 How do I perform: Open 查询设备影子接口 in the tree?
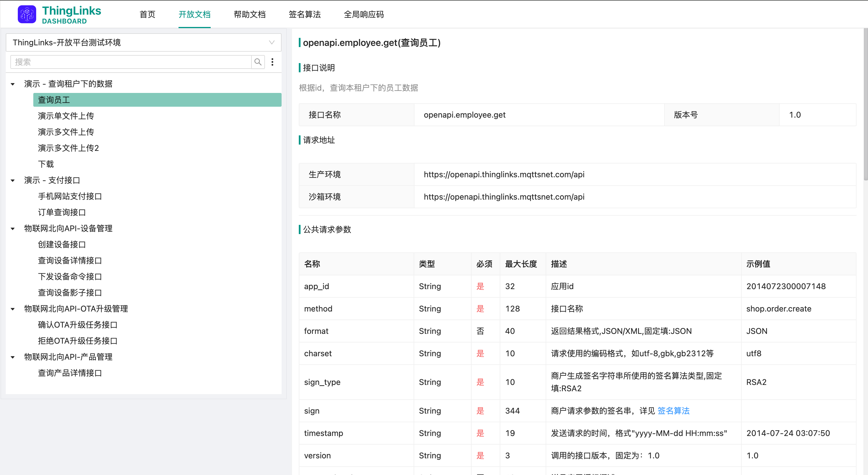click(70, 293)
